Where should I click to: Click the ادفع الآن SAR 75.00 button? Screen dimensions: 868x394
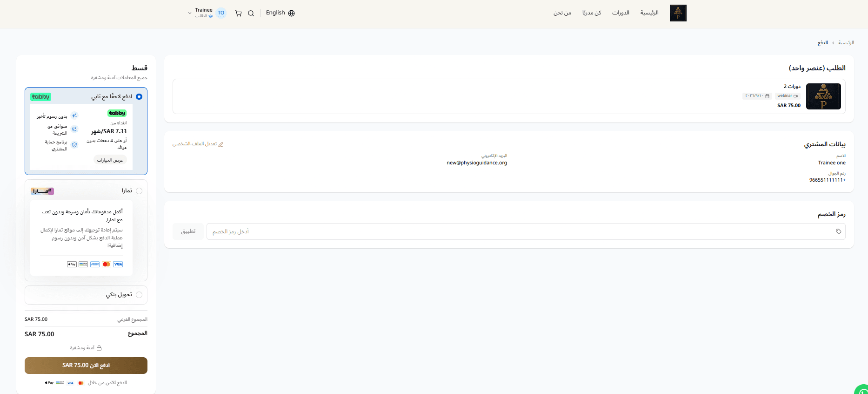click(86, 366)
